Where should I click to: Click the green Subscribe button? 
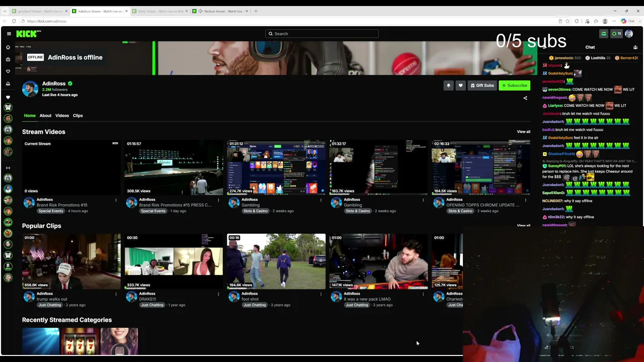coord(514,85)
